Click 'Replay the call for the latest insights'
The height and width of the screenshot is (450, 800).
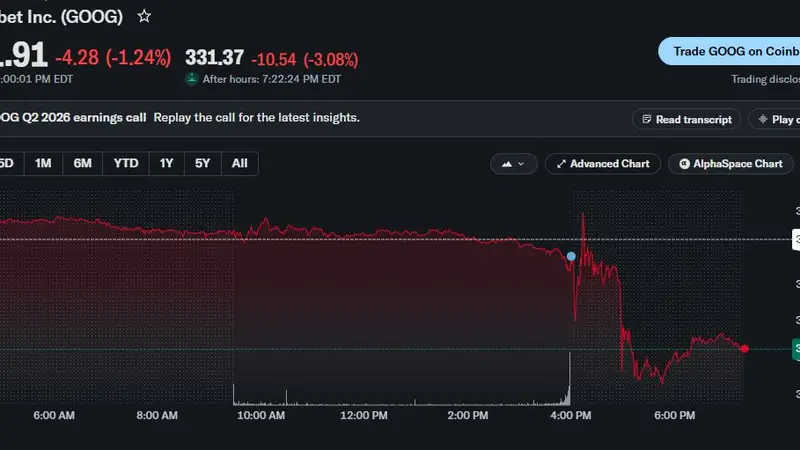tap(257, 117)
